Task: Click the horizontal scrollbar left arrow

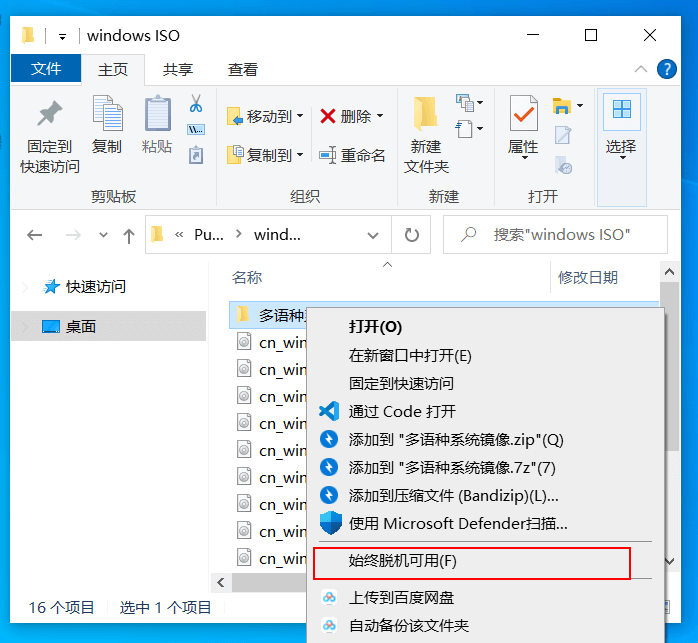Action: pos(221,582)
